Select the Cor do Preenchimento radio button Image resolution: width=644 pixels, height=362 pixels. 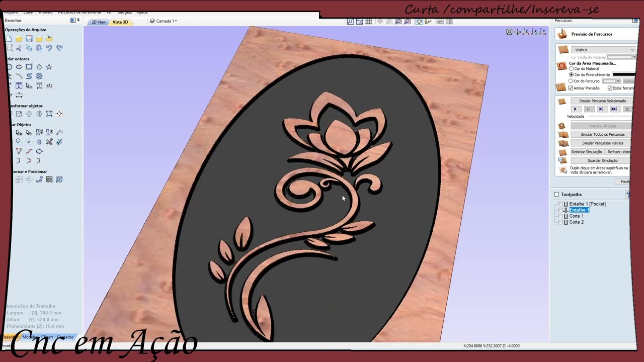click(x=571, y=75)
